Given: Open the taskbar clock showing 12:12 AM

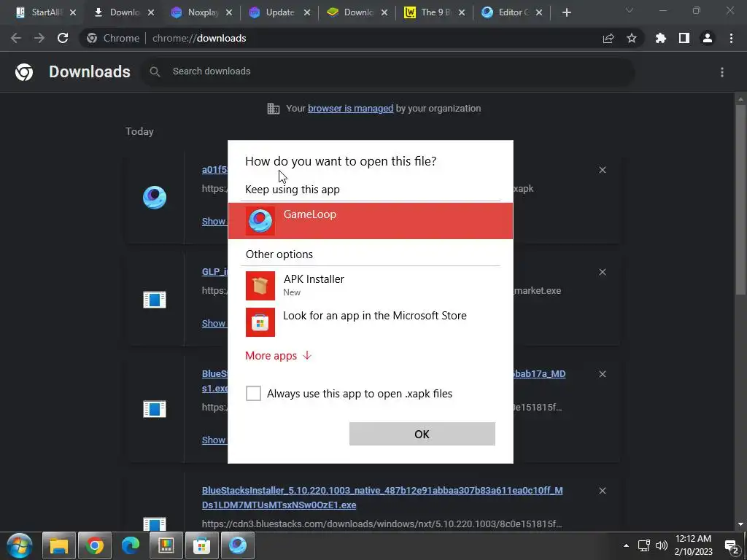Looking at the screenshot, I should tap(694, 545).
